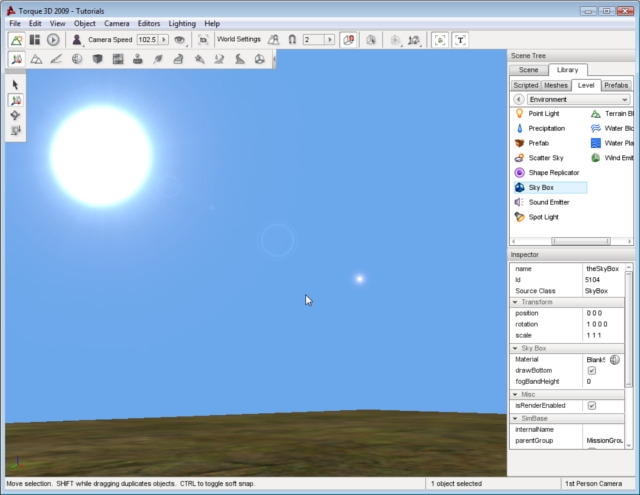Screen dimensions: 640x495
Task: Open the Environment category dropdown
Action: [x=578, y=100]
